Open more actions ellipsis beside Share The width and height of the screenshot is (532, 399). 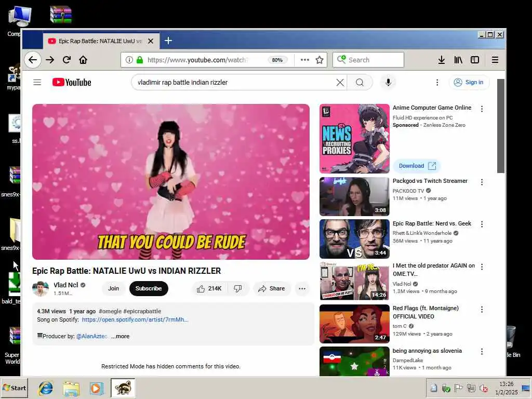coord(302,289)
